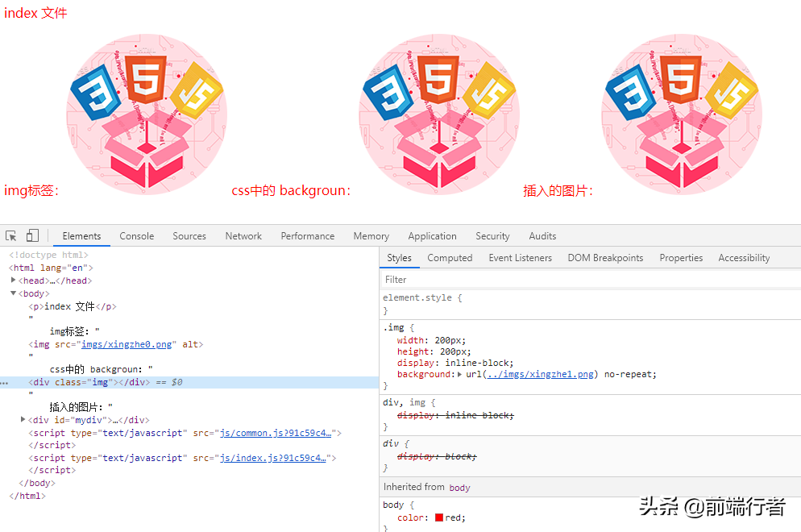
Task: Select the closing /body tag row
Action: point(37,483)
